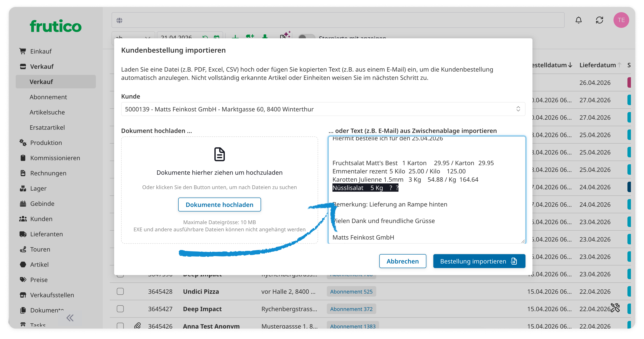Collapse the sidebar with the double-chevron icon
The height and width of the screenshot is (339, 644).
70,318
